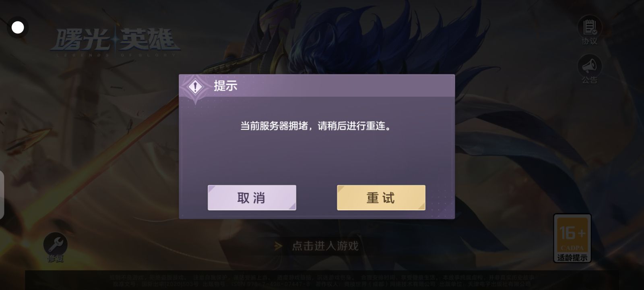The height and width of the screenshot is (290, 644).
Task: Tap the 修复 wrench repair icon
Action: (56, 244)
